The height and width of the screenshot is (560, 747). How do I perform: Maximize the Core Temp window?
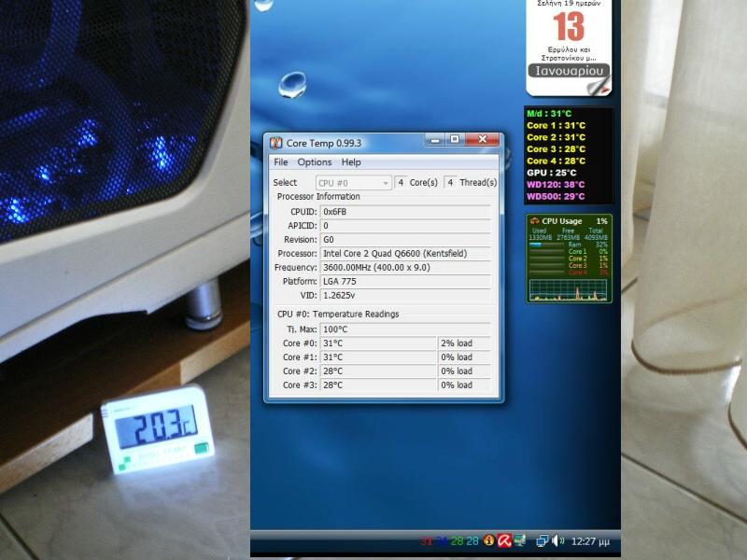455,139
